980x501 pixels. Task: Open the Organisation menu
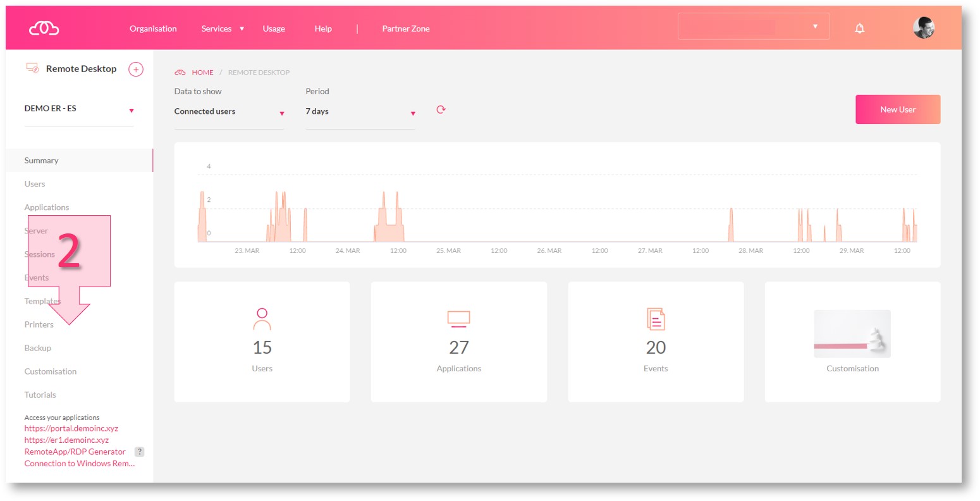[x=153, y=29]
